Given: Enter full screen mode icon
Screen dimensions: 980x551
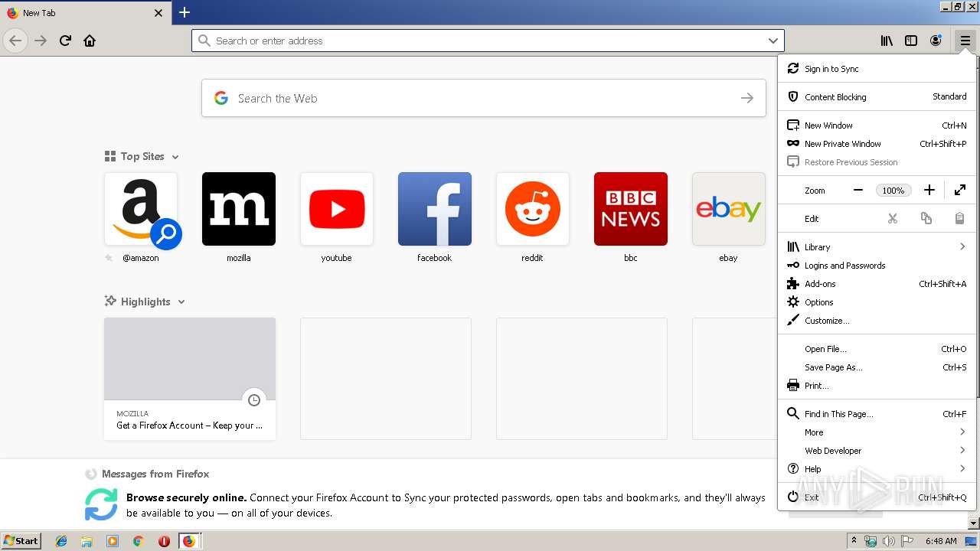Looking at the screenshot, I should click(x=960, y=191).
